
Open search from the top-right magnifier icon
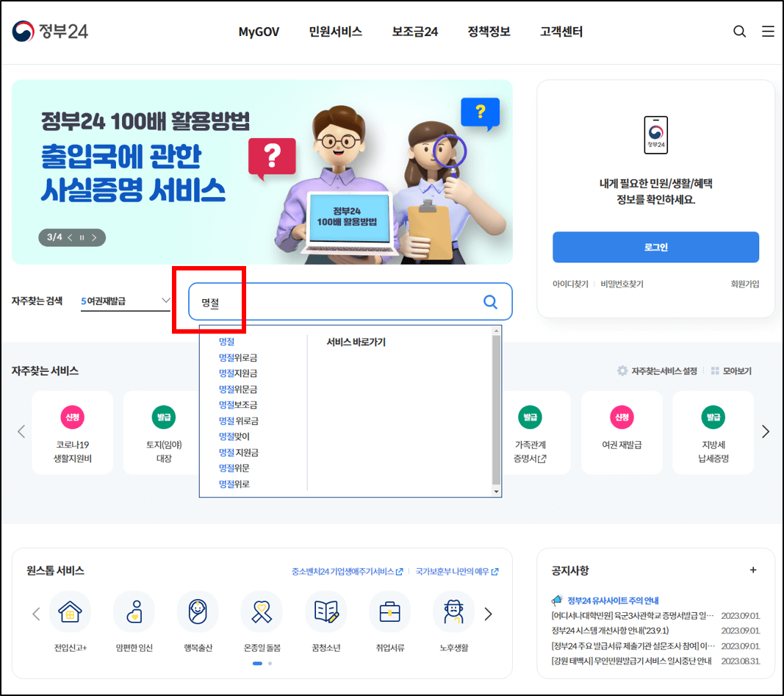point(739,32)
